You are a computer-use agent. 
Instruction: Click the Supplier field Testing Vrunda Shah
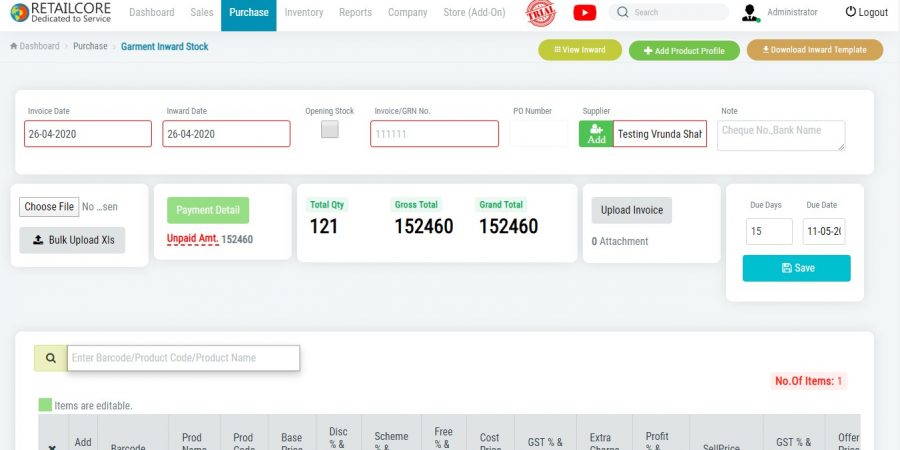point(660,134)
